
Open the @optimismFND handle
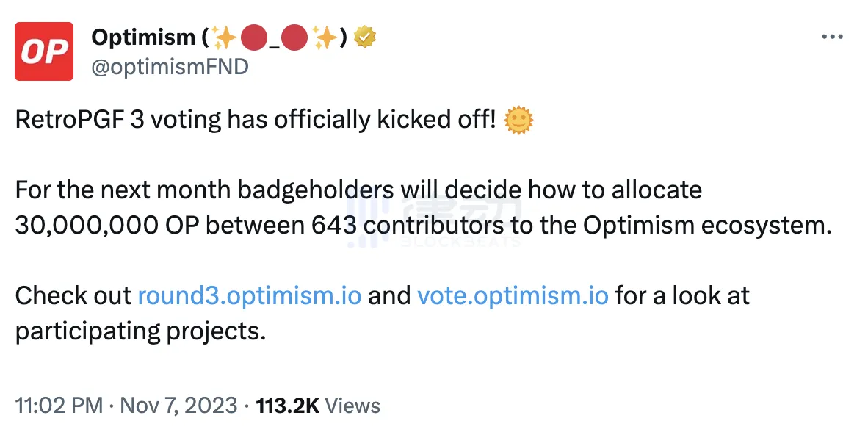pyautogui.click(x=170, y=67)
